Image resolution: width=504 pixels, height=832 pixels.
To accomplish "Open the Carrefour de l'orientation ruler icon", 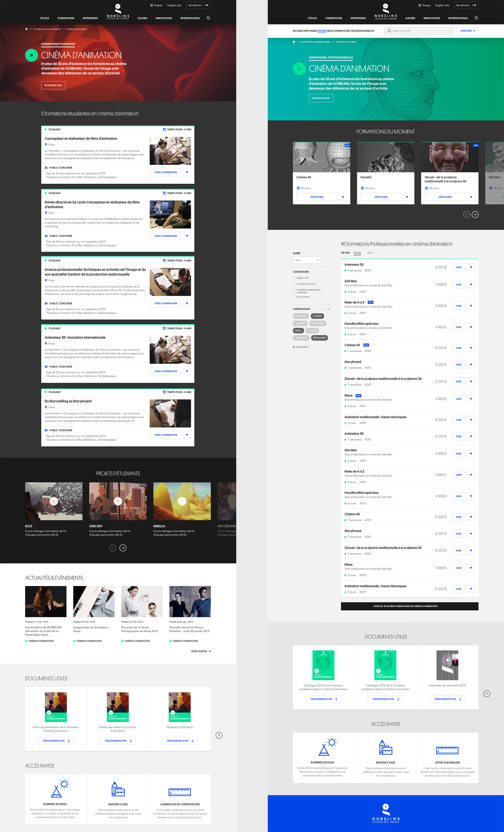I will coord(180,792).
